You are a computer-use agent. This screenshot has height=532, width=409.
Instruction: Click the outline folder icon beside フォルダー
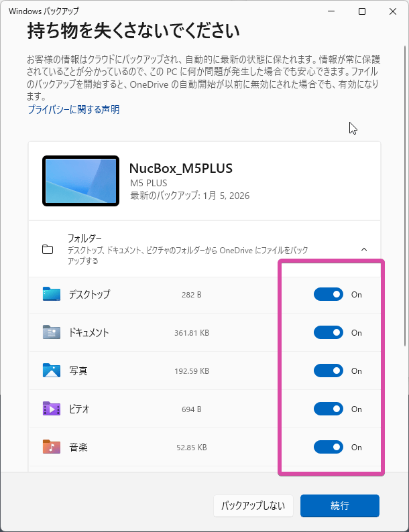pyautogui.click(x=48, y=249)
